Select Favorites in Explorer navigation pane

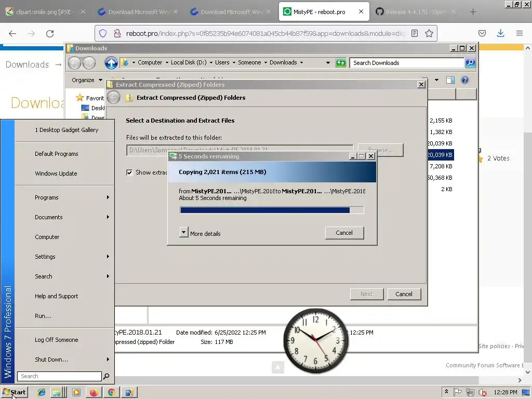click(90, 98)
